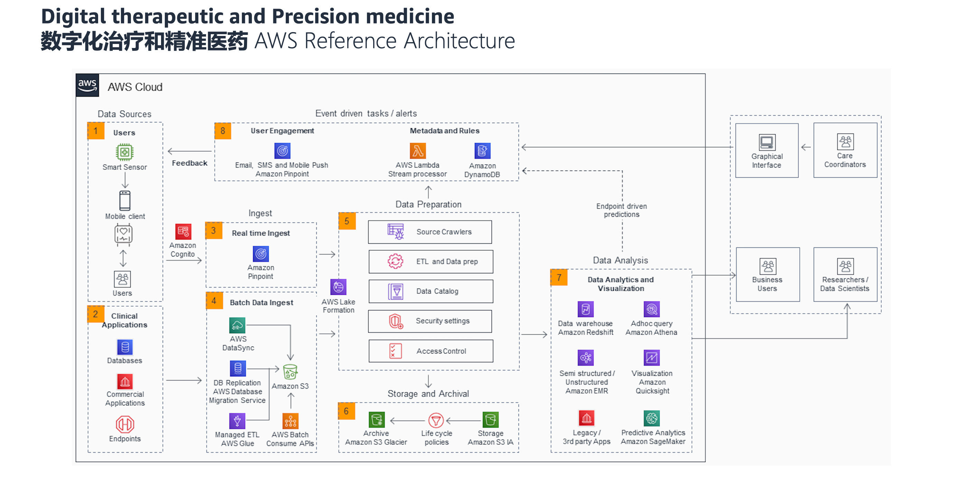Select the Amazon Redshift data warehouse icon
The width and height of the screenshot is (980, 496).
point(585,309)
